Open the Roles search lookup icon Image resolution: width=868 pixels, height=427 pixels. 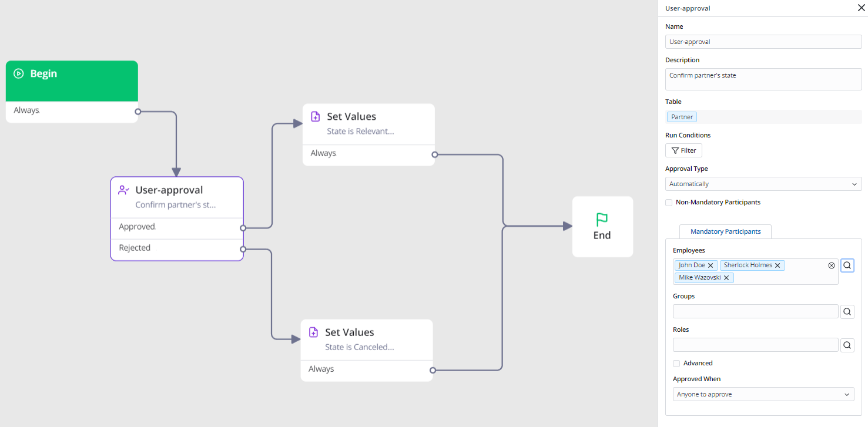[x=847, y=345]
